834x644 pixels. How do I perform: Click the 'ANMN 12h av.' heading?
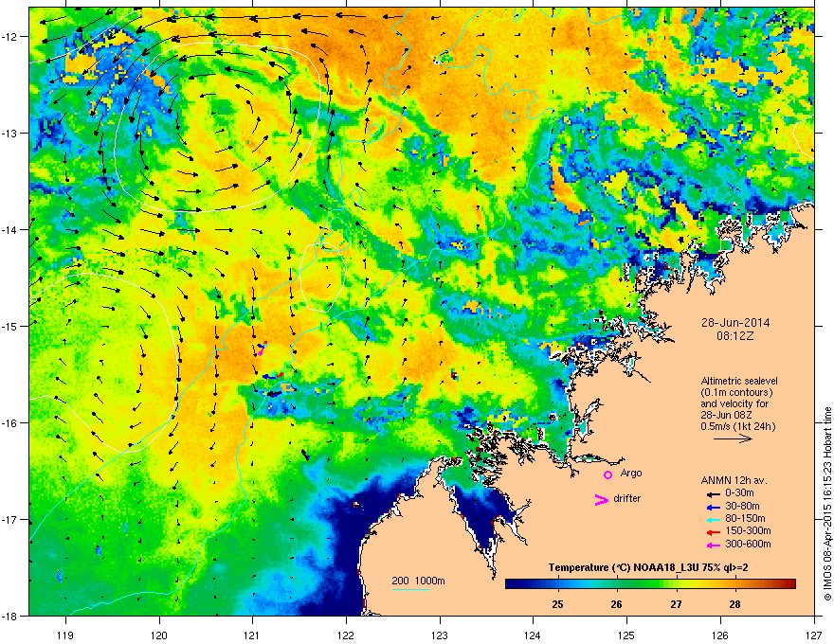(x=734, y=480)
